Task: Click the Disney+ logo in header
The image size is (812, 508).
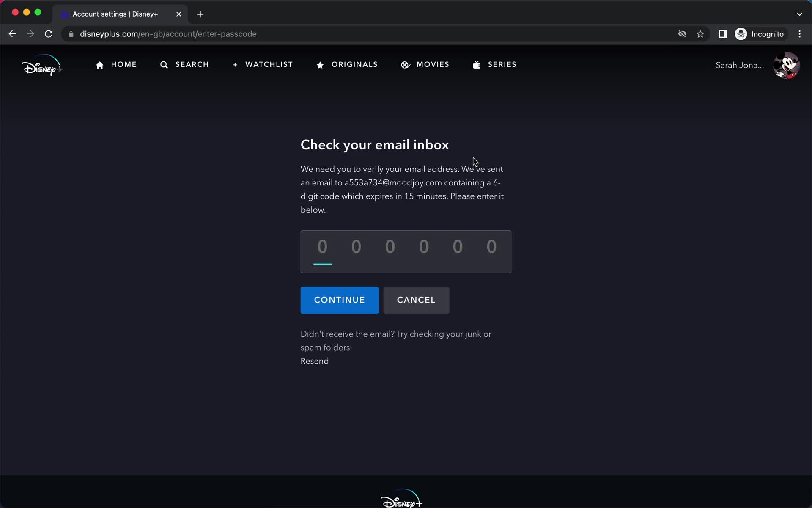Action: coord(42,65)
